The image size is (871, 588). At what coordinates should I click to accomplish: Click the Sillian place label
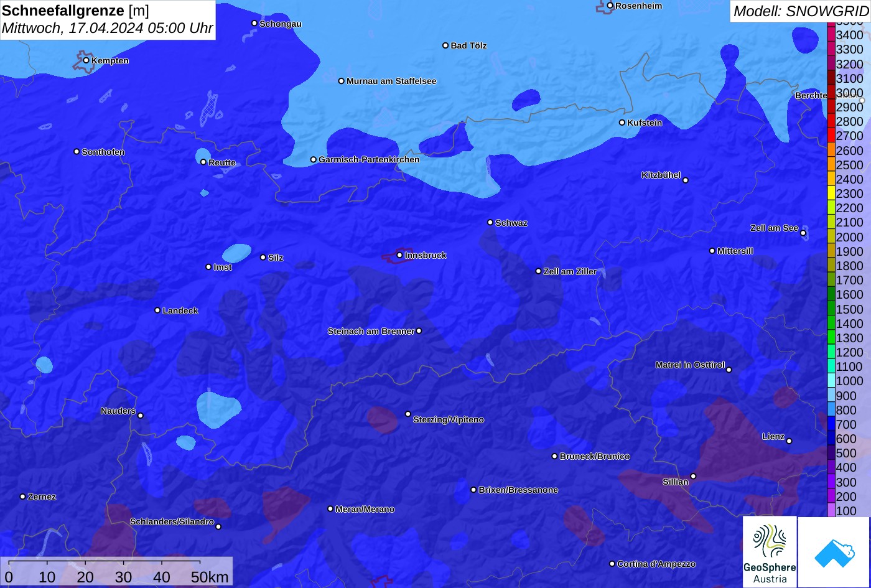point(676,482)
